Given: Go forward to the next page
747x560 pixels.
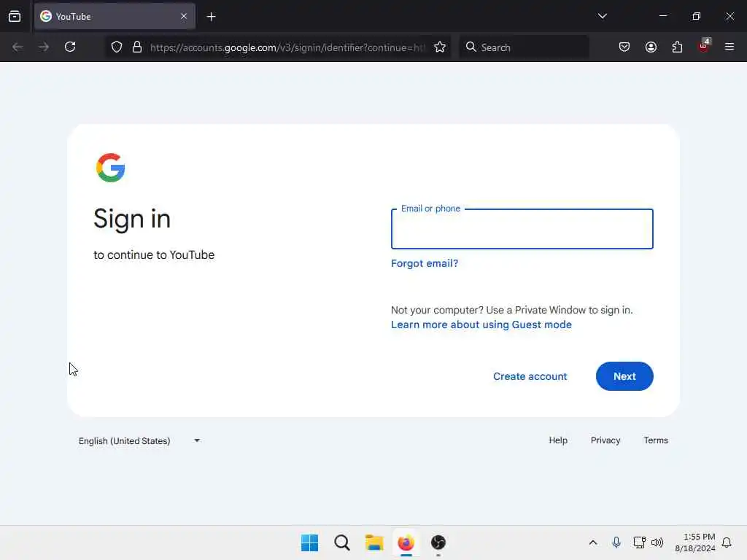Looking at the screenshot, I should pyautogui.click(x=44, y=47).
